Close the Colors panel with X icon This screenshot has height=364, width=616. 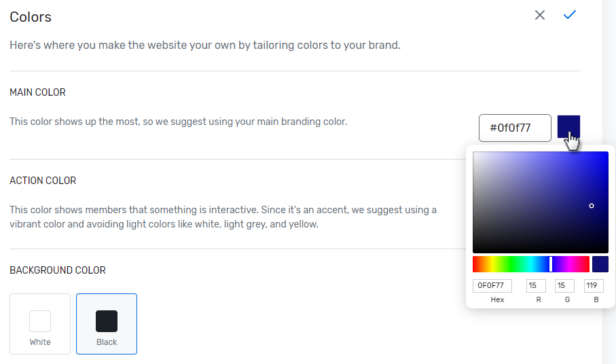point(540,15)
